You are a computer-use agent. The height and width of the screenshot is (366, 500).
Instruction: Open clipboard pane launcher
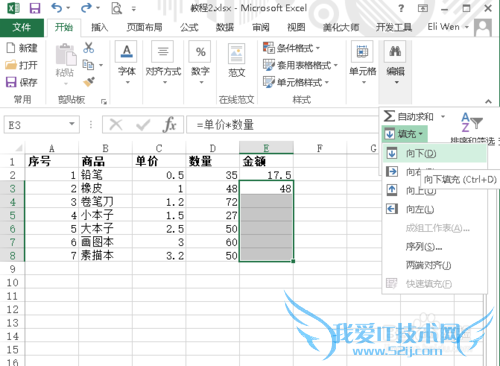(104, 102)
